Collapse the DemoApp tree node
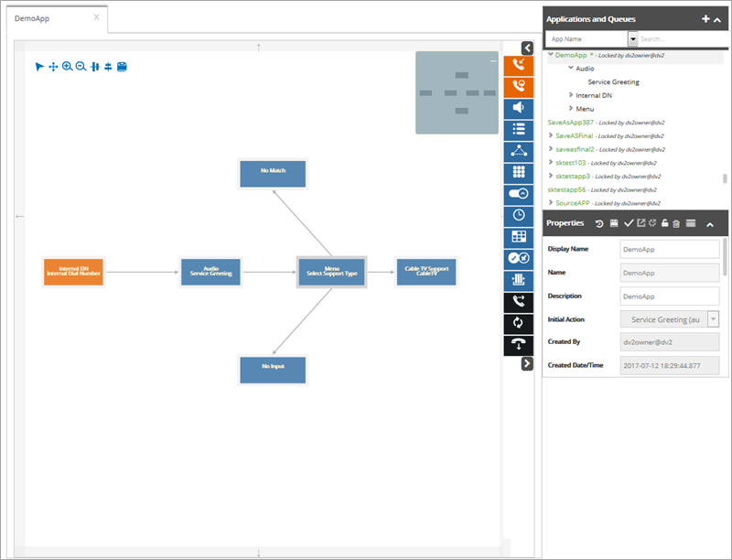The height and width of the screenshot is (560, 732). point(551,55)
